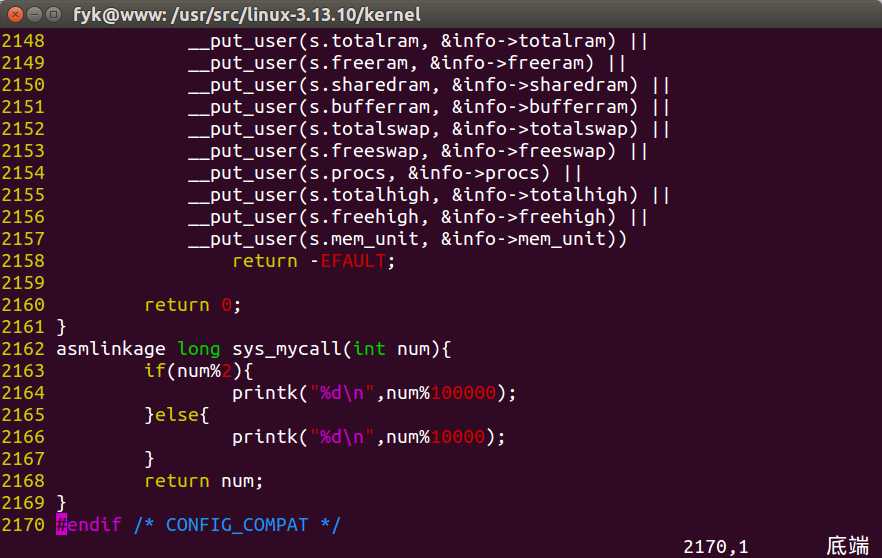Click closing brace on line 2161
This screenshot has width=882, height=558.
61,327
